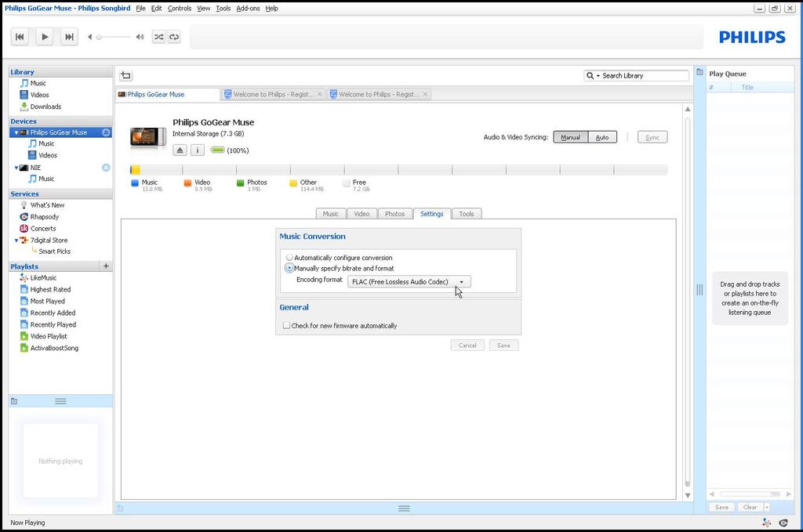Click device info button
The height and width of the screenshot is (532, 803).
198,150
